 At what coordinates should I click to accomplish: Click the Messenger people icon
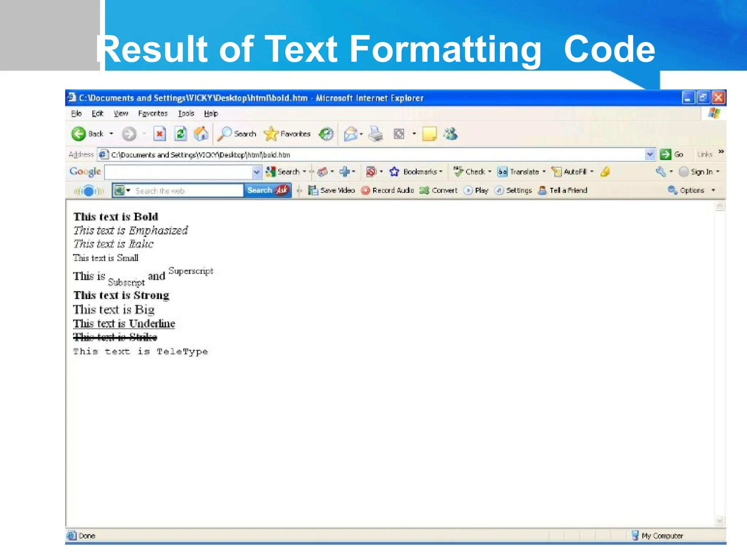click(x=451, y=134)
